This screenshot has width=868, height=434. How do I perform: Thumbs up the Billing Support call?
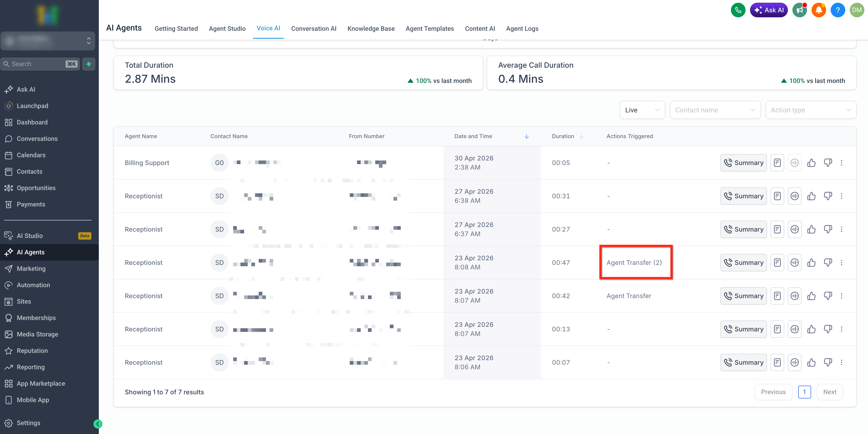coord(811,163)
